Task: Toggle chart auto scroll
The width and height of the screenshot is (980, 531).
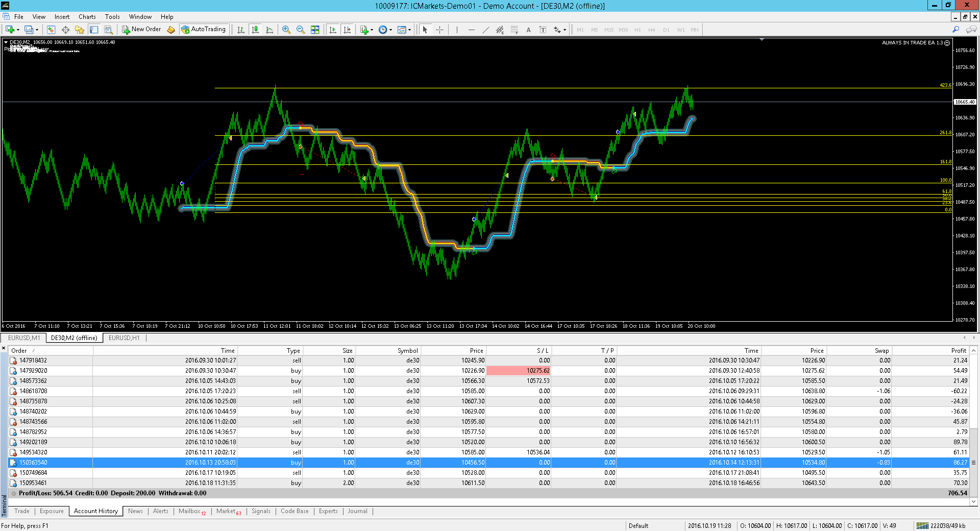Action: 333,30
